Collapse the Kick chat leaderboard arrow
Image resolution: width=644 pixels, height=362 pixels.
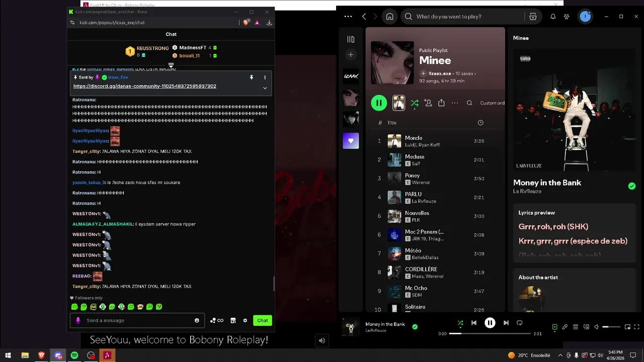click(x=171, y=65)
